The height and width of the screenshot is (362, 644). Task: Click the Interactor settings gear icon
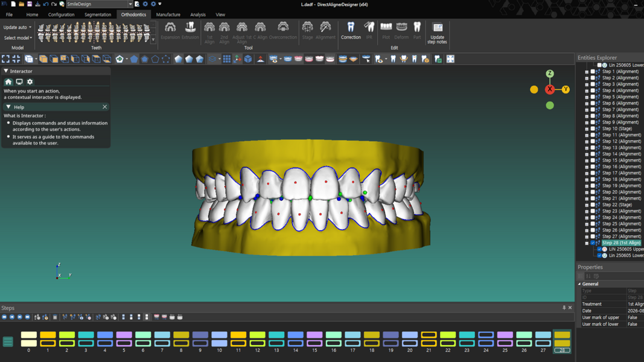point(30,81)
